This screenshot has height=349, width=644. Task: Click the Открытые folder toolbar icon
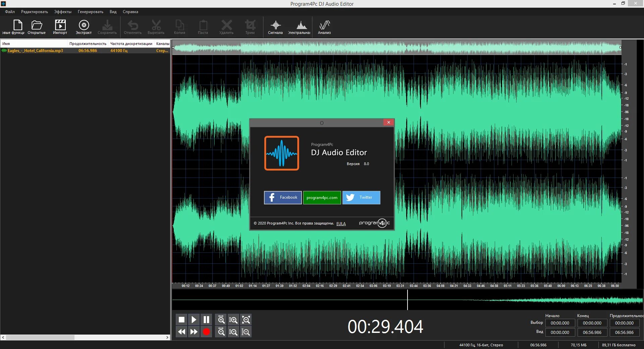pyautogui.click(x=37, y=25)
